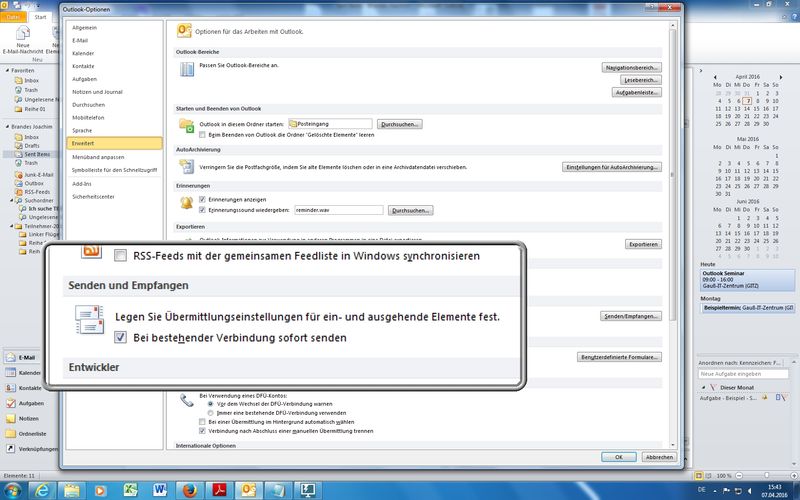The width and height of the screenshot is (800, 500).
Task: Select Reihe 01 folder icon under Favoriten
Action: coord(18,109)
